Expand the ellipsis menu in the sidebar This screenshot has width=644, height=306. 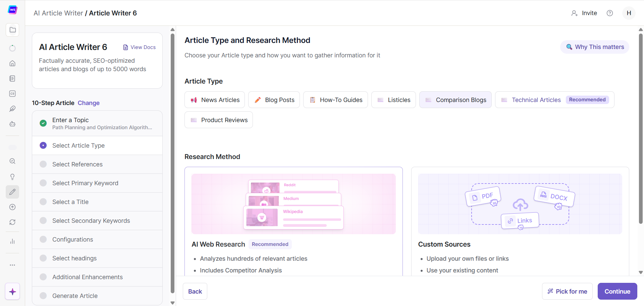(x=12, y=265)
